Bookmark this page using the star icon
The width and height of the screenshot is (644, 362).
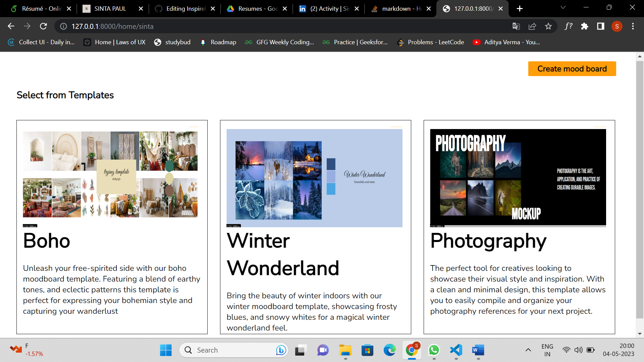coord(548,26)
